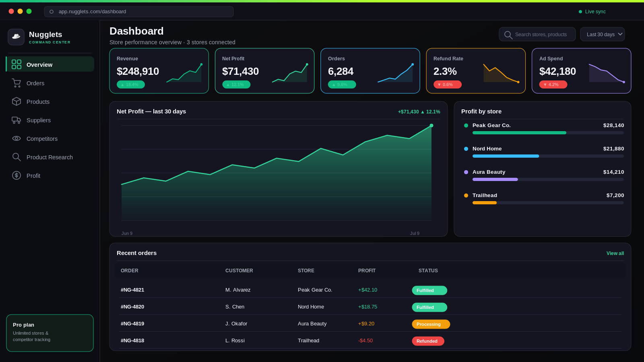Image resolution: width=644 pixels, height=362 pixels.
Task: Open Product Research in sidebar
Action: (x=50, y=157)
